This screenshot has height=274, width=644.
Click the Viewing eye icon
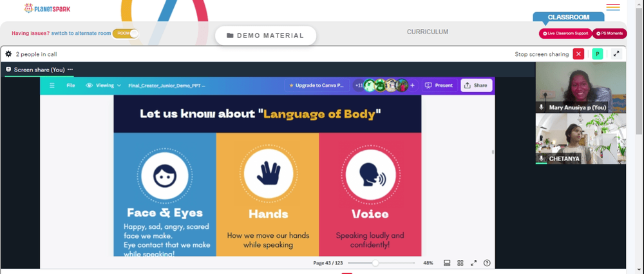point(89,86)
